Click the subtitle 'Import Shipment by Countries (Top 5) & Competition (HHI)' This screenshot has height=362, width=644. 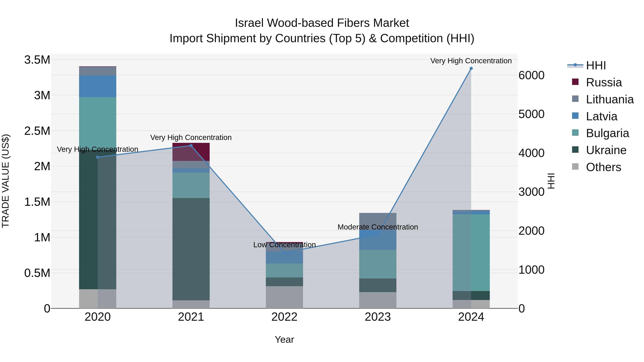click(322, 38)
